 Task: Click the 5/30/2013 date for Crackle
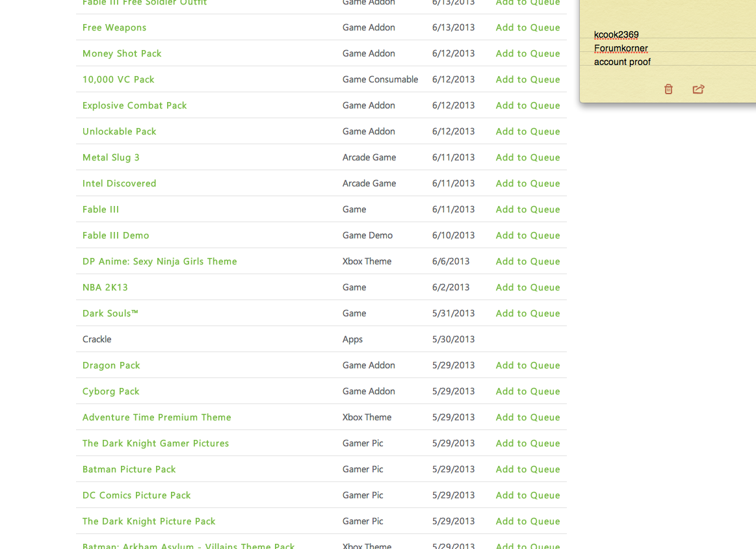pyautogui.click(x=453, y=339)
